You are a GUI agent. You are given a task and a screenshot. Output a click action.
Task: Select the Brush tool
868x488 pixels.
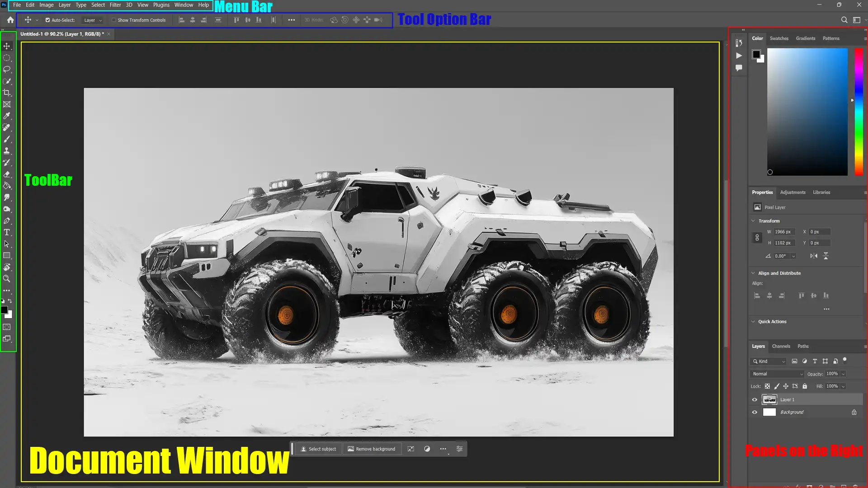pyautogui.click(x=8, y=140)
